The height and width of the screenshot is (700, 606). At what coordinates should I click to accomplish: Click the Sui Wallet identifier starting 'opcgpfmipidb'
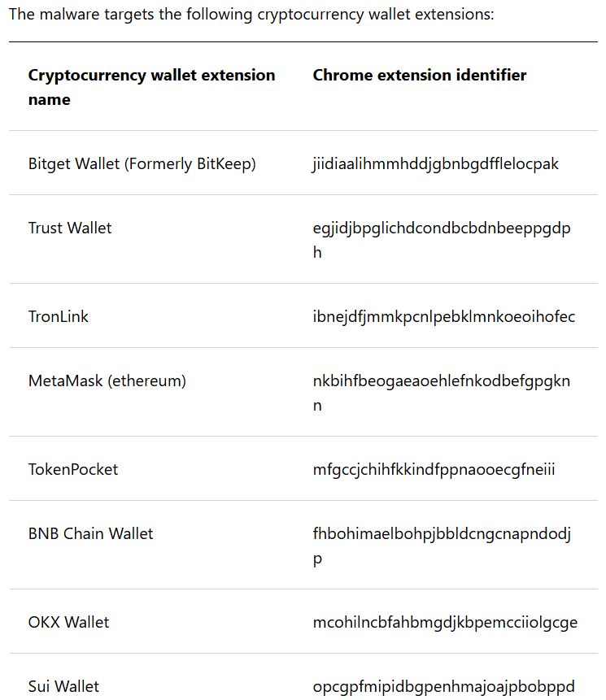[443, 686]
